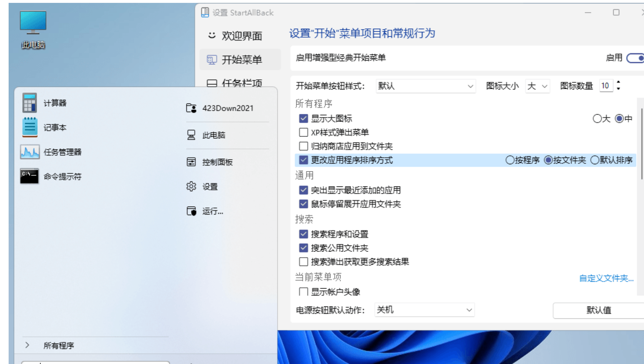
Task: Open 电源按钮默认动作 dropdown showing 关机
Action: [x=425, y=310]
